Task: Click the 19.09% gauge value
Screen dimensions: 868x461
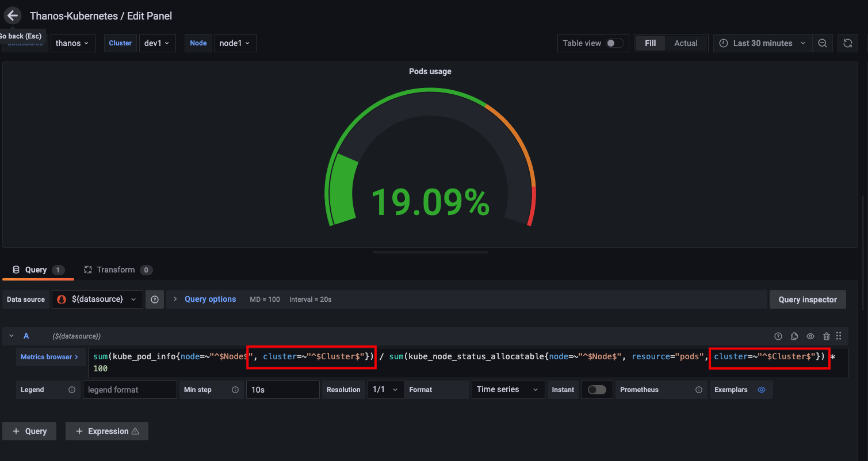Action: [430, 202]
